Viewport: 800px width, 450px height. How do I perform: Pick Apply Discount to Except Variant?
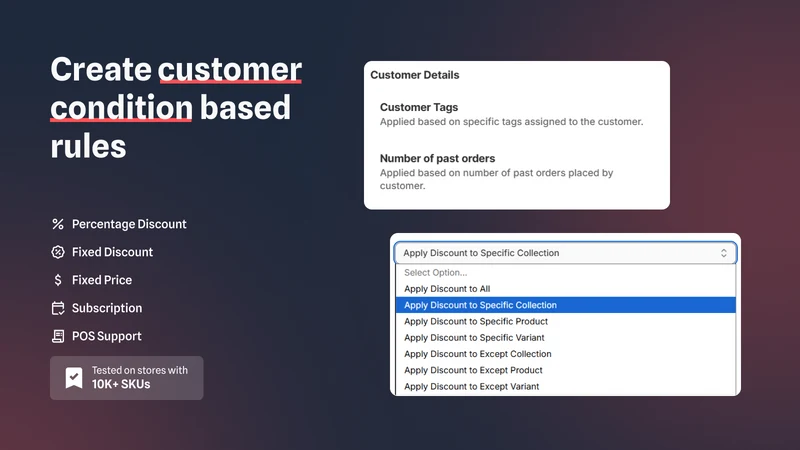click(565, 387)
